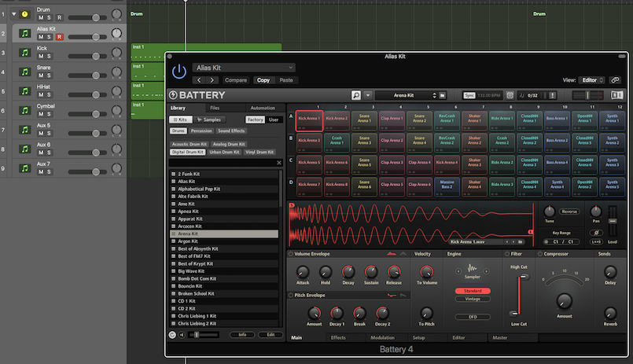
Task: Solo the Kick track
Action: pos(49,56)
